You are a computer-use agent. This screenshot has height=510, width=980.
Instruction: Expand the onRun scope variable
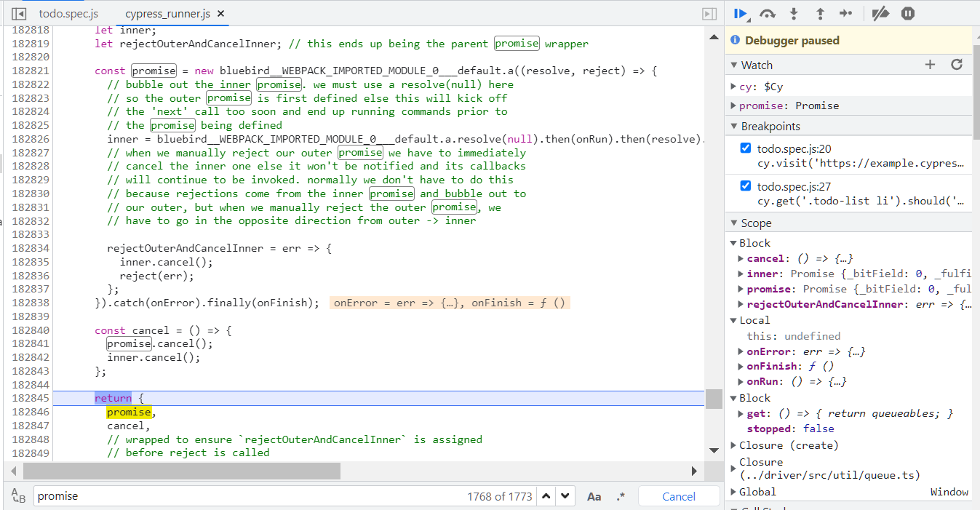(741, 382)
